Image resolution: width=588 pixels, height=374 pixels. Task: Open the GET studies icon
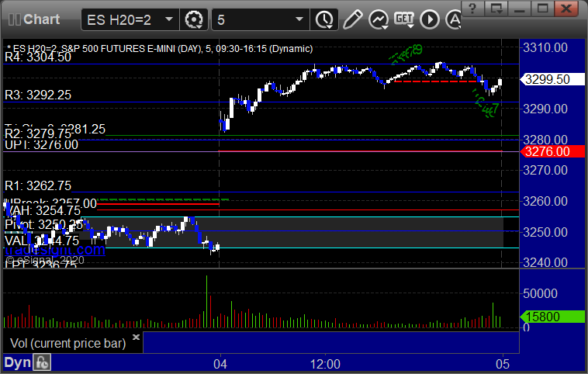(x=404, y=19)
